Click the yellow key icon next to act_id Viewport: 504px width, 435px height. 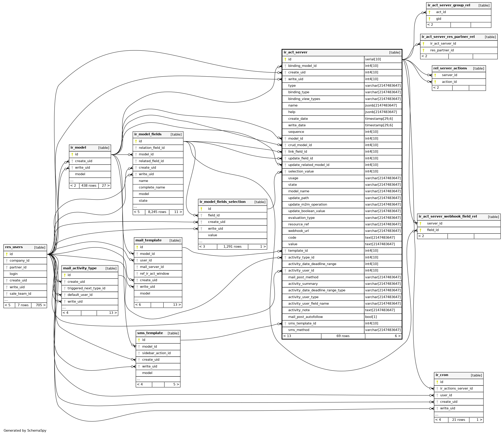(x=429, y=12)
